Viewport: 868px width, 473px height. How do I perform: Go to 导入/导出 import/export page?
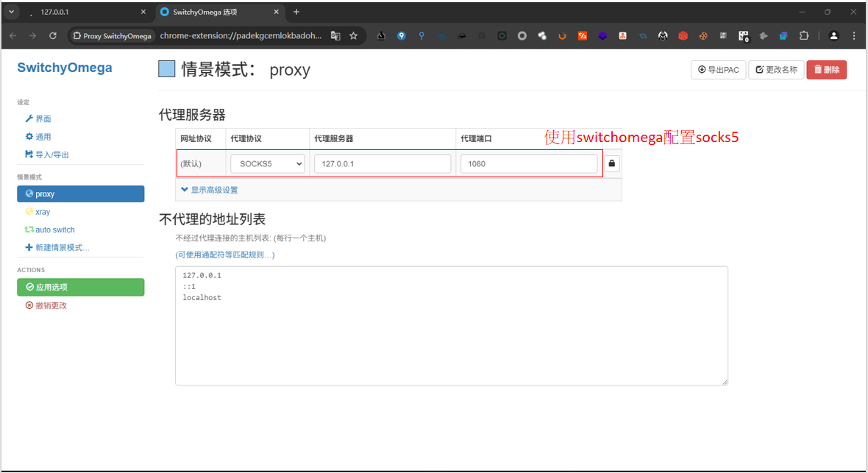(47, 154)
